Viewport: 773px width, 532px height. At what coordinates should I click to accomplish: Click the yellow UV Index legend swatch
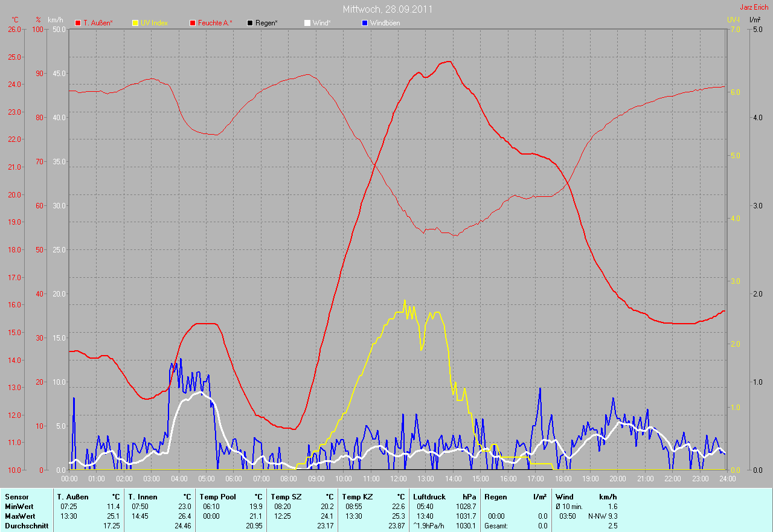[x=135, y=23]
